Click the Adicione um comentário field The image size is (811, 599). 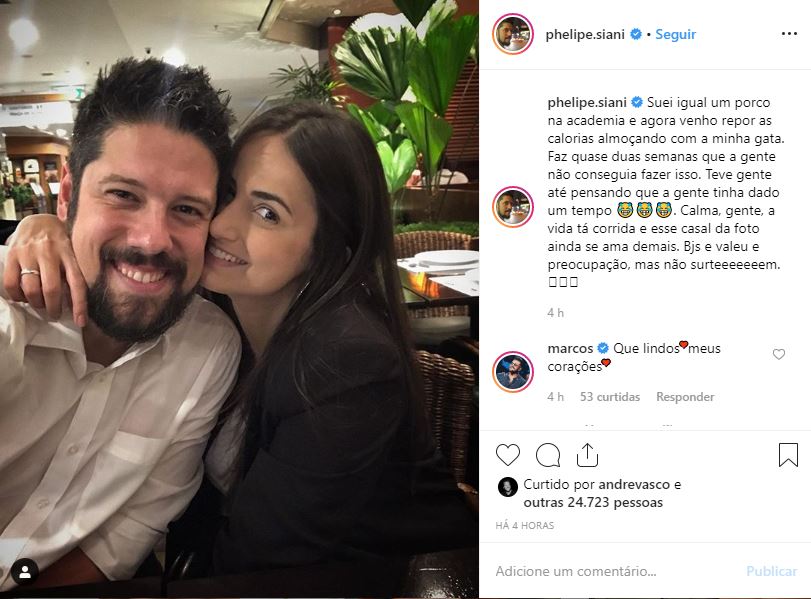(615, 571)
